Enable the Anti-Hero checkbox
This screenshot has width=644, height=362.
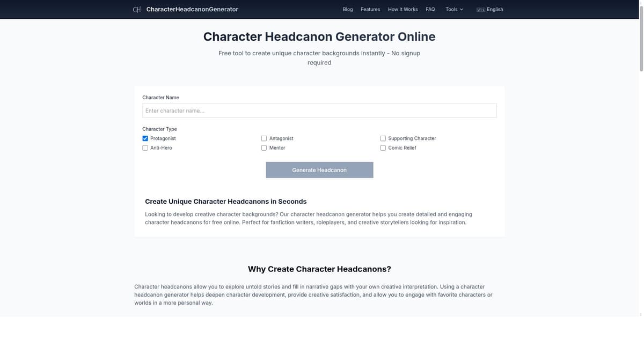click(145, 147)
